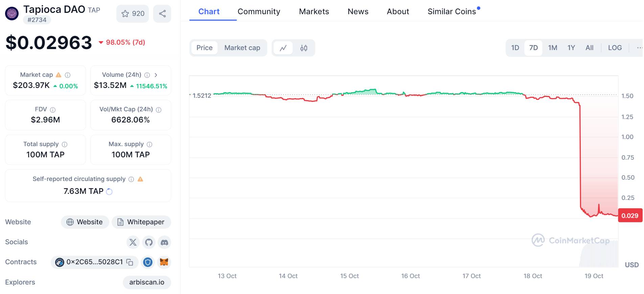Click Market cap warning triangle icon
Viewport: 644px width, 294px height.
point(59,75)
